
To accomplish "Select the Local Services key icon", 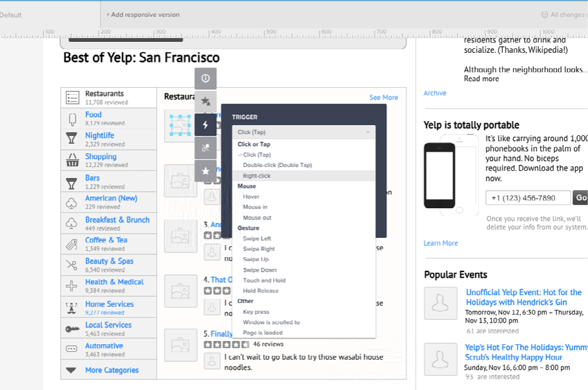I will (72, 329).
